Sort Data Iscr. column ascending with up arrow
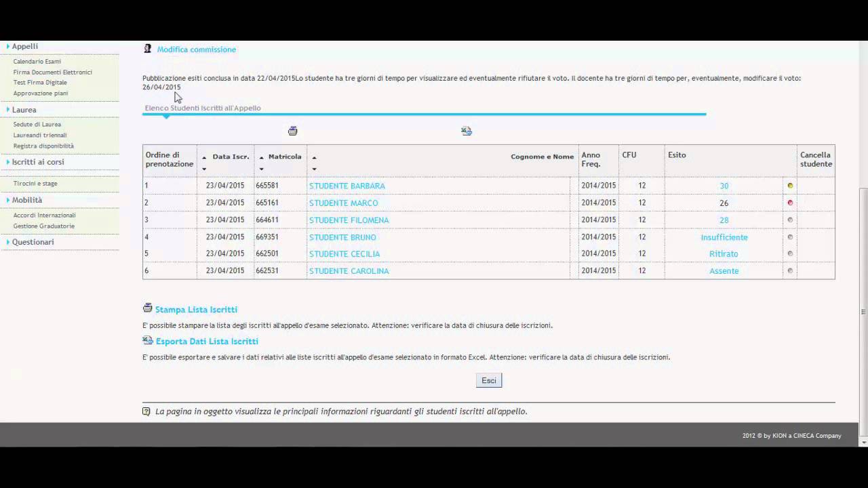Viewport: 868px width, 488px height. click(204, 158)
